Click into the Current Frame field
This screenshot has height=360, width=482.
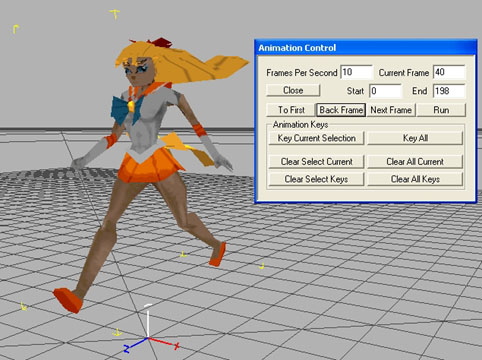coord(449,72)
